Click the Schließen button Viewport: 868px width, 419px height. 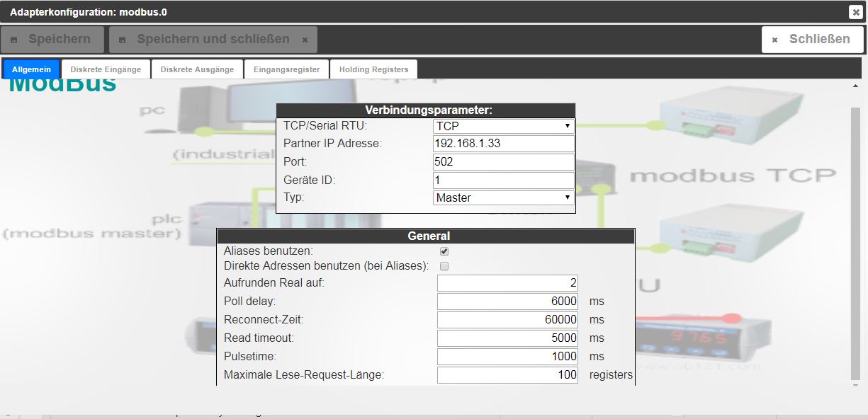(813, 40)
